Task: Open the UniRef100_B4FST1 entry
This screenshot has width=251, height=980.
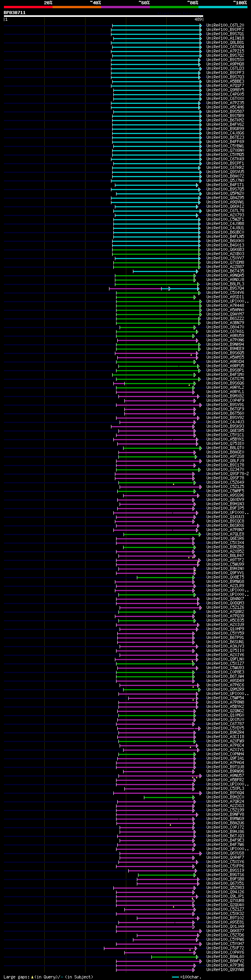Action: [x=225, y=185]
